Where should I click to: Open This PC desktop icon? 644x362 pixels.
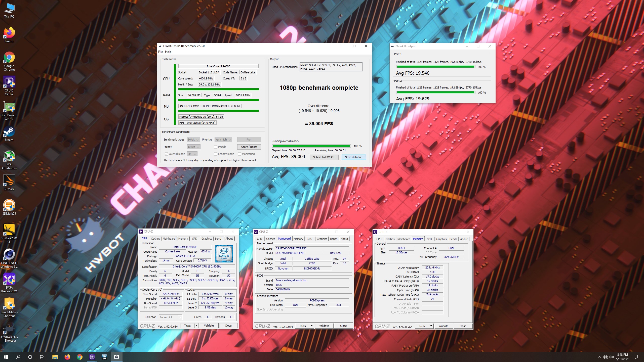pos(9,11)
